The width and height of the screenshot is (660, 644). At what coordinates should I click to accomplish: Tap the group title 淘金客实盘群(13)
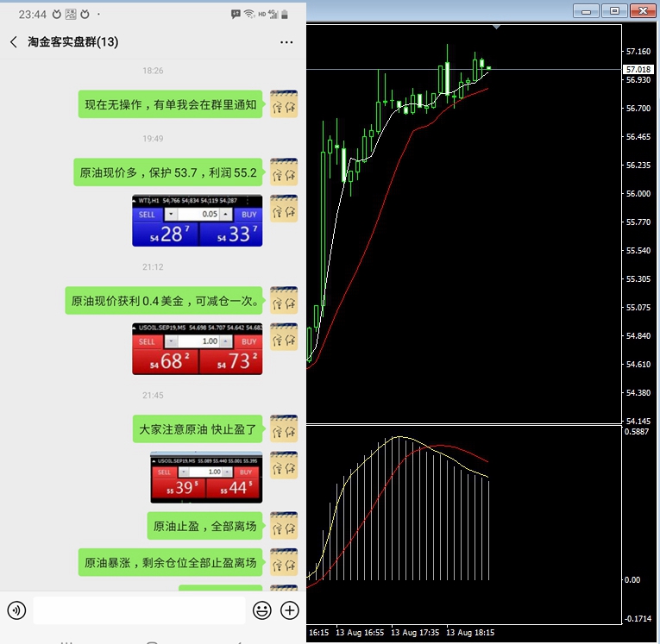[72, 42]
